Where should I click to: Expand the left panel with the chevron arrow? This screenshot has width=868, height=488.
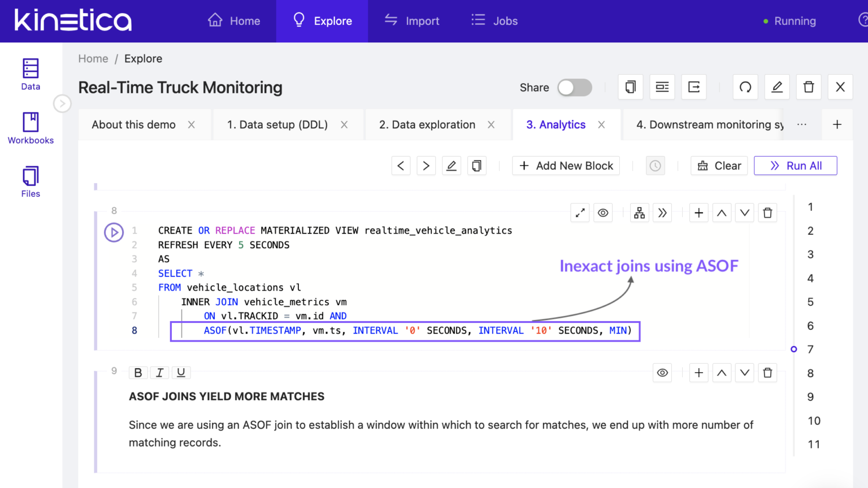click(62, 103)
